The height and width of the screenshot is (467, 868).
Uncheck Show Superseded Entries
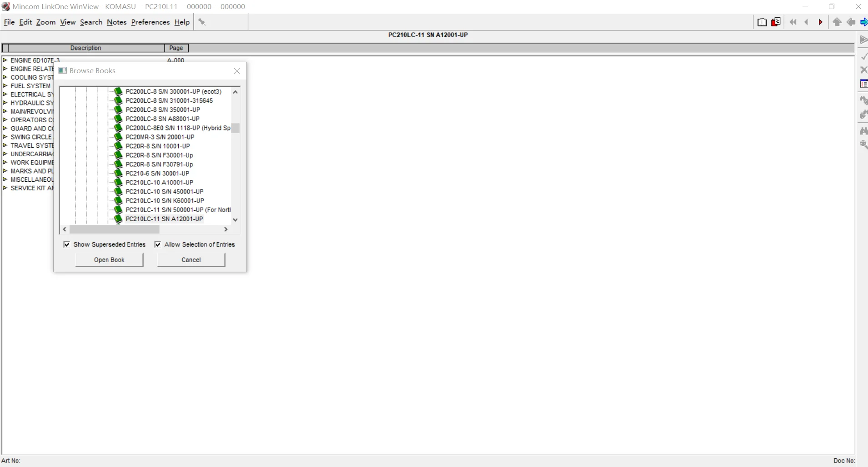pos(67,244)
